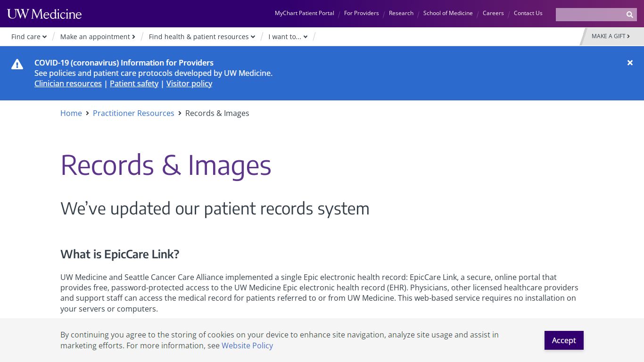This screenshot has height=362, width=644.
Task: Open School of Medicine link
Action: [448, 13]
